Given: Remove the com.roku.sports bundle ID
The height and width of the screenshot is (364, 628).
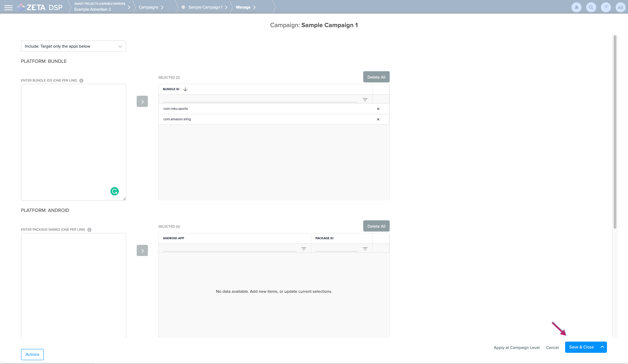Looking at the screenshot, I should click(378, 109).
